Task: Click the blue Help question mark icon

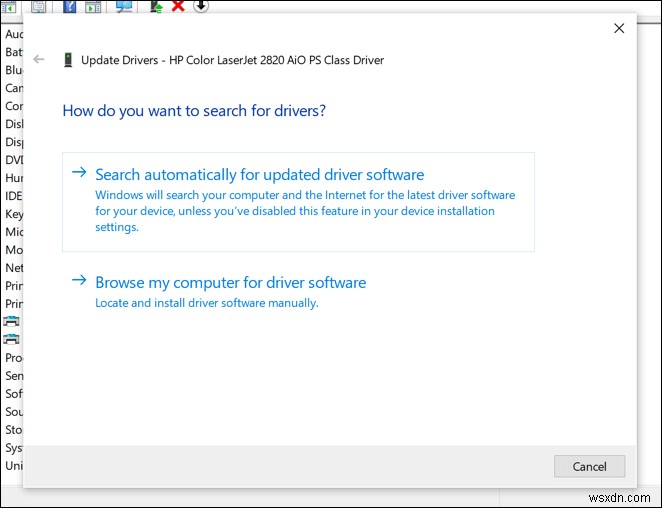Action: click(69, 6)
